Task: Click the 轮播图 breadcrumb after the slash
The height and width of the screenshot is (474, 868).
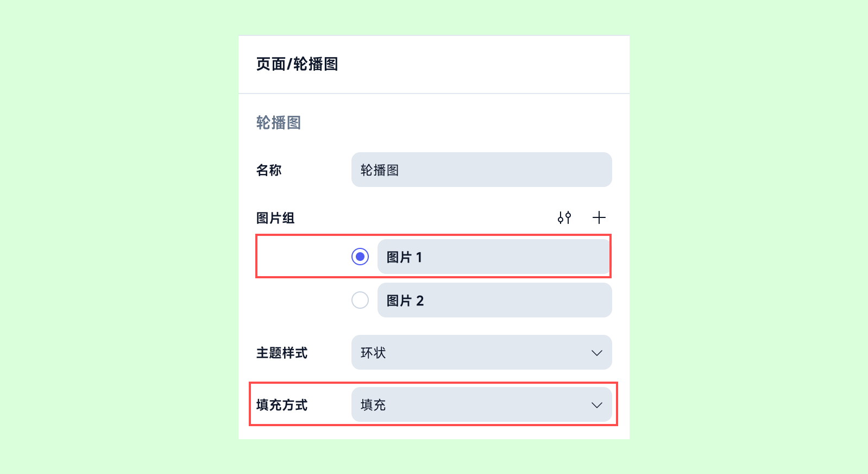Action: point(316,64)
